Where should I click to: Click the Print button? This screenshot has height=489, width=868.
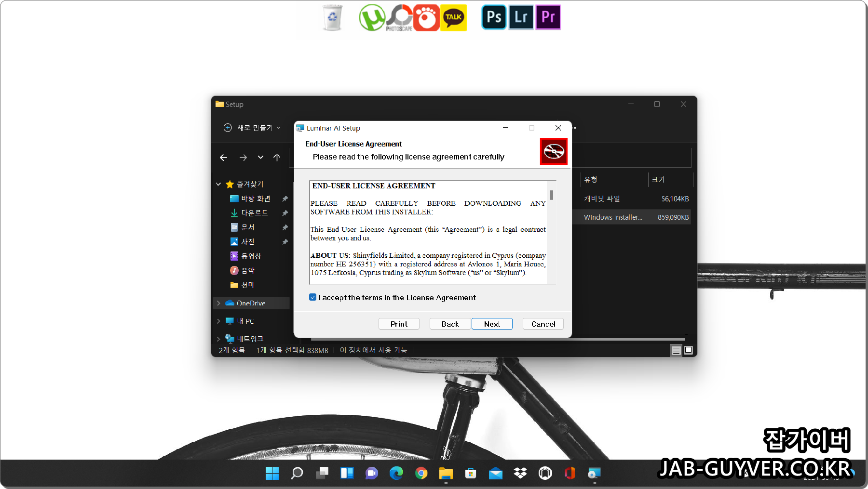399,324
